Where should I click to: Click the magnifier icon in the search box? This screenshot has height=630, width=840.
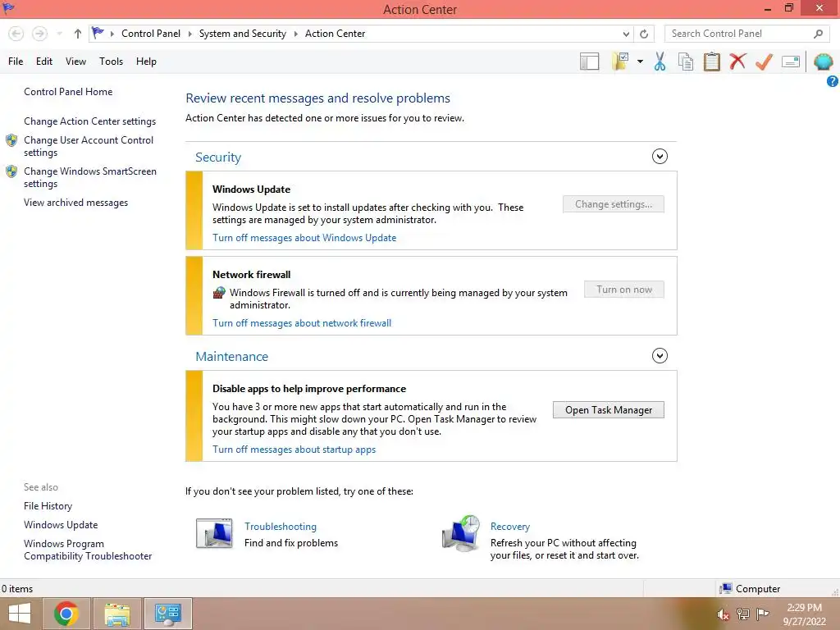pos(818,34)
